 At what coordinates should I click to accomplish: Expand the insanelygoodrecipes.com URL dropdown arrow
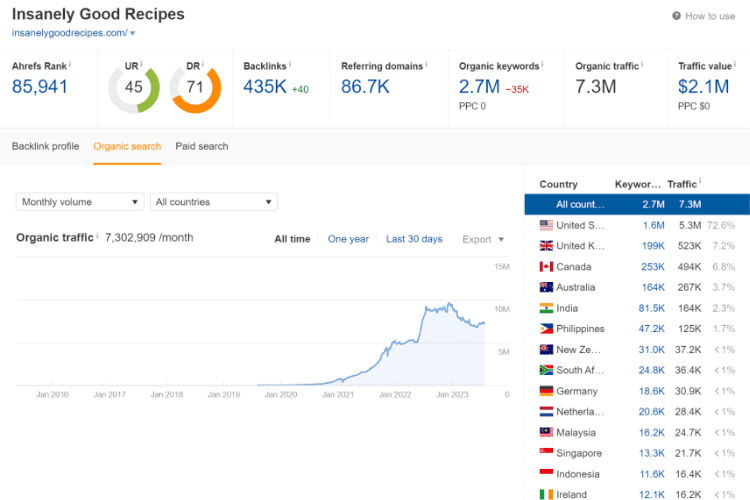132,33
